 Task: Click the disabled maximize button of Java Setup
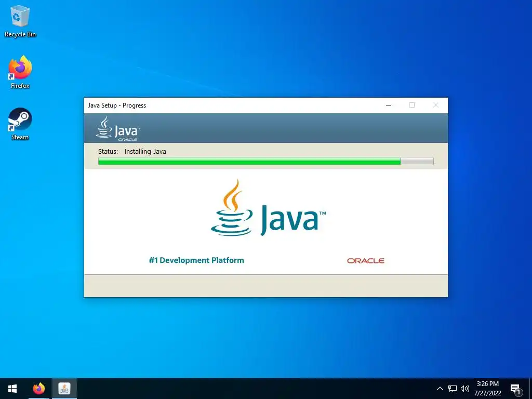[412, 105]
